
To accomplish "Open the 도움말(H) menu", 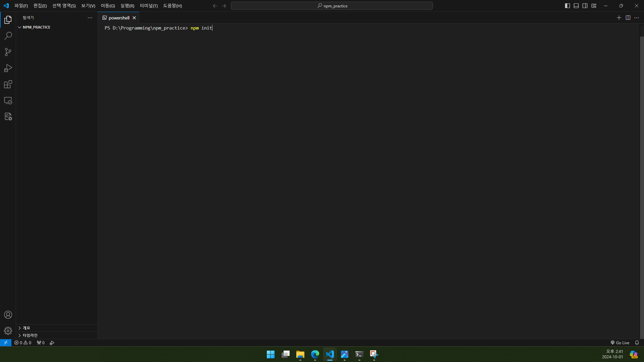I will 172,6.
